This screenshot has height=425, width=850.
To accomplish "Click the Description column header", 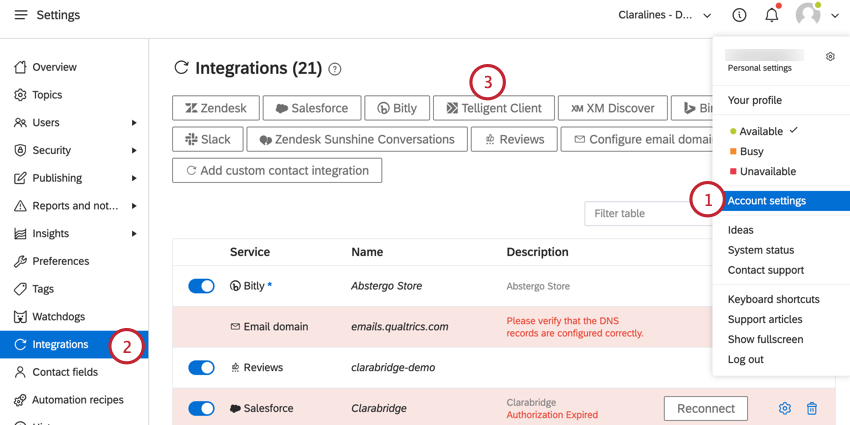I will click(537, 252).
